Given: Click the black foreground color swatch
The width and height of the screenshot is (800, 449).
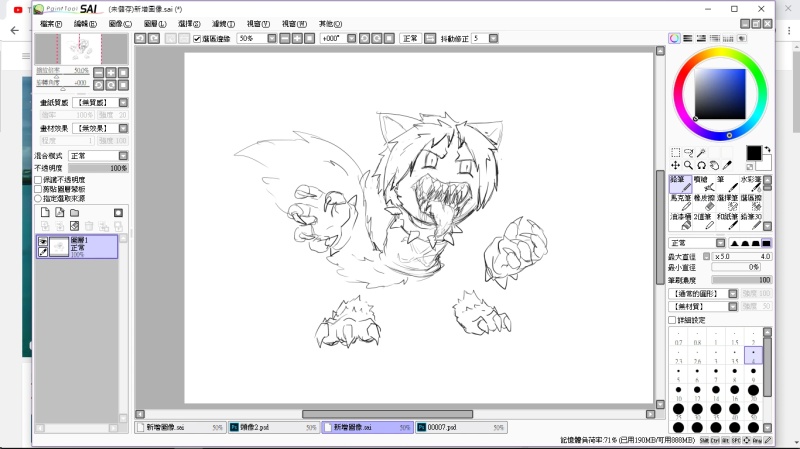Looking at the screenshot, I should point(754,153).
